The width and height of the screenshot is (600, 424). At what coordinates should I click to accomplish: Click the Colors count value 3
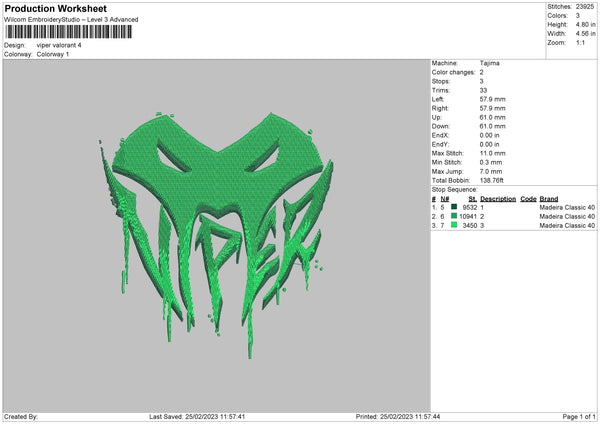click(577, 16)
